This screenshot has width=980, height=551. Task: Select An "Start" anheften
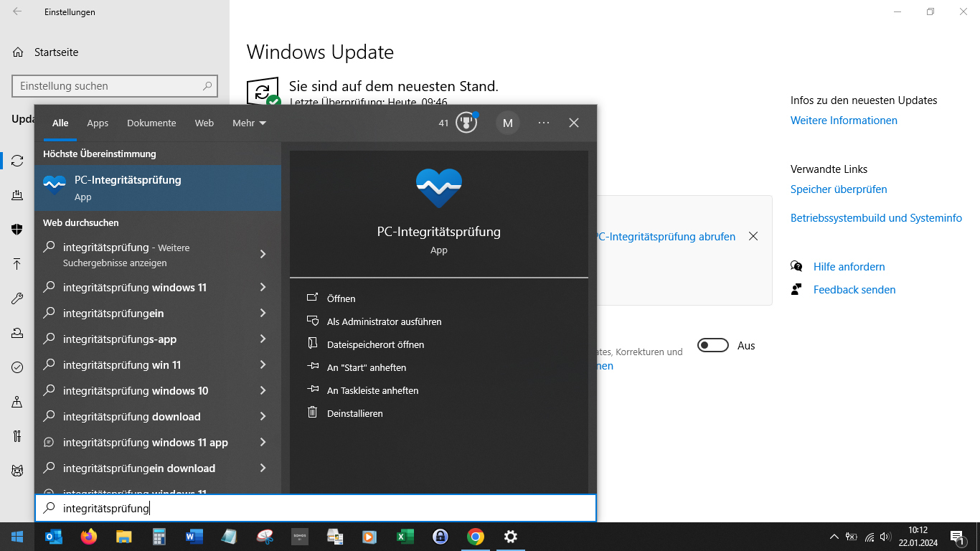tap(366, 367)
